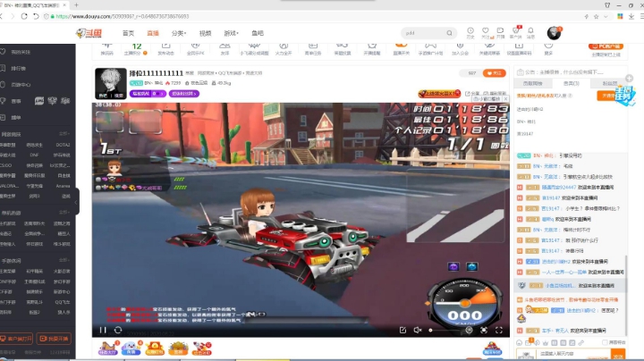This screenshot has width=644, height=361.
Task: Open the notification bell icon
Action: click(x=530, y=32)
